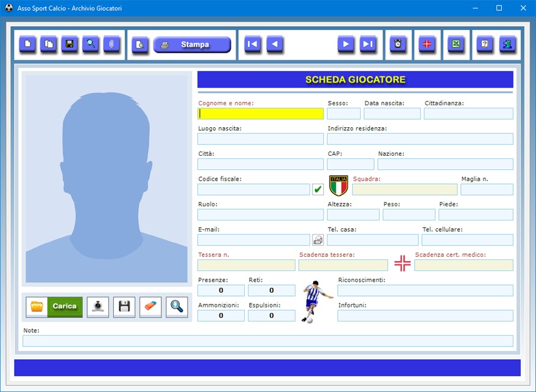The height and width of the screenshot is (392, 536).
Task: Click the Data nascita field
Action: [x=392, y=113]
